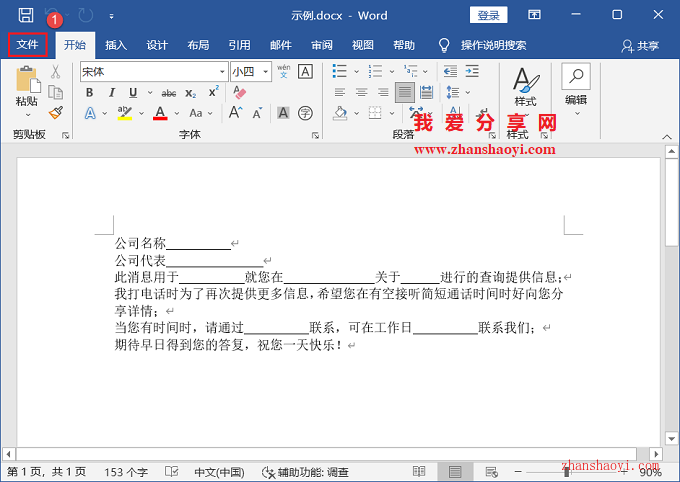Image resolution: width=680 pixels, height=482 pixels.
Task: Apply the yellow text highlight color
Action: click(124, 113)
